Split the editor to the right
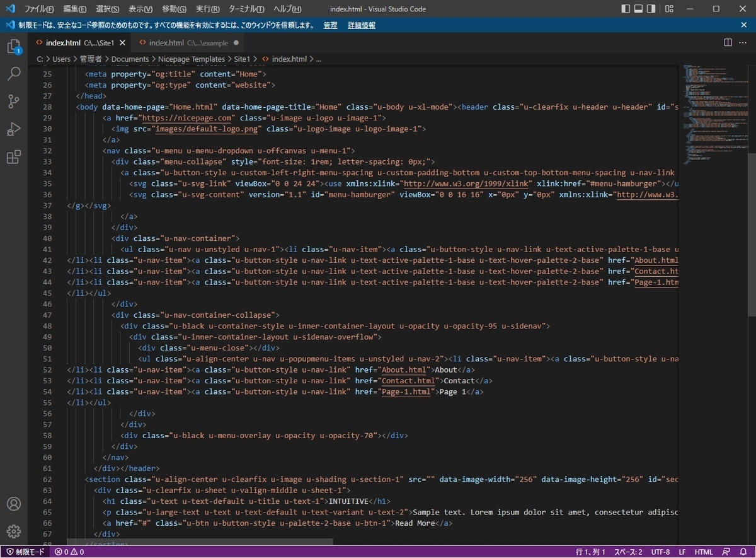 728,43
